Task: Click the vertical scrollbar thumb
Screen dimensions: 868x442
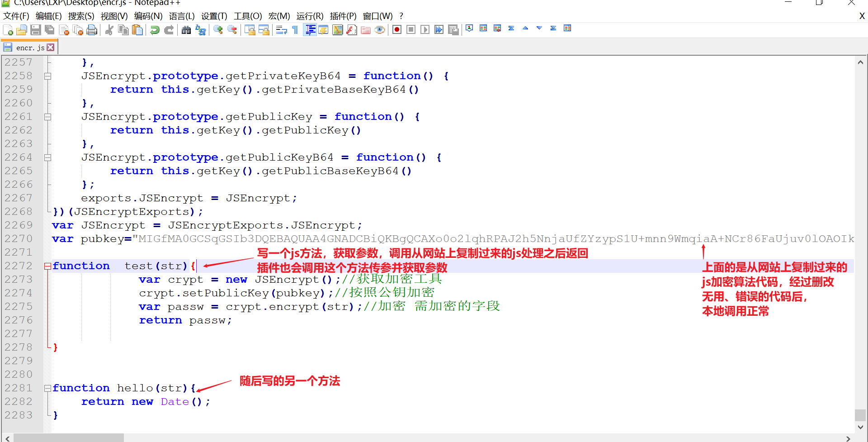Action: (x=860, y=415)
